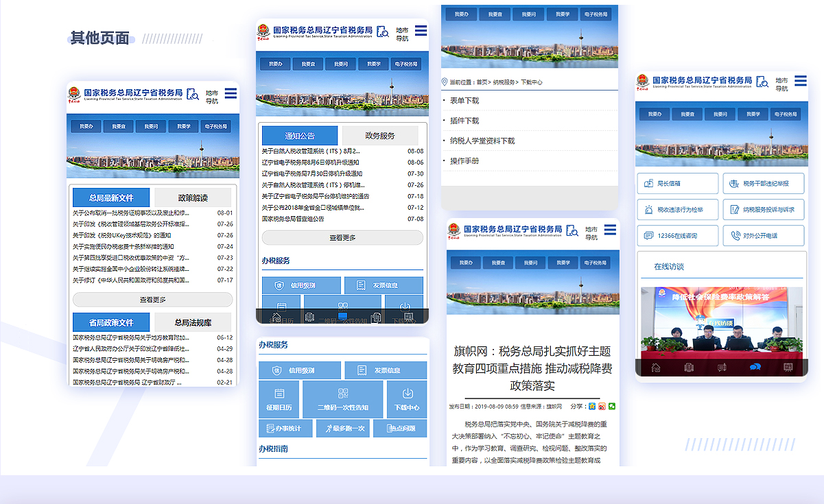
Task: Click 纳税人学堂资料下载 list item
Action: 482,141
